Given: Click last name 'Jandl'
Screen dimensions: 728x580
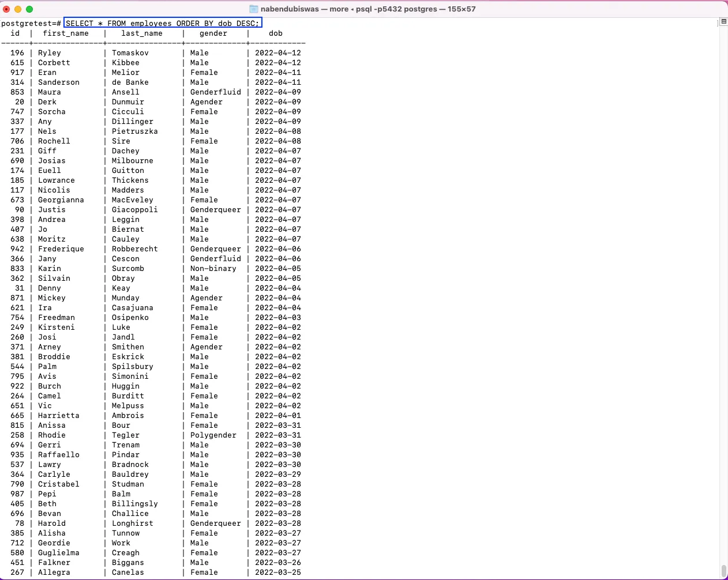Looking at the screenshot, I should pyautogui.click(x=123, y=337).
